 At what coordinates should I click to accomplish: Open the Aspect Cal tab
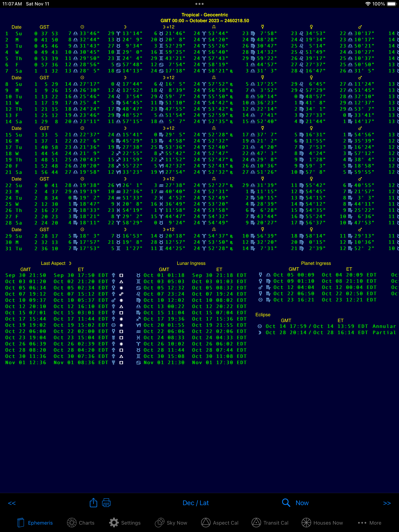(220, 523)
